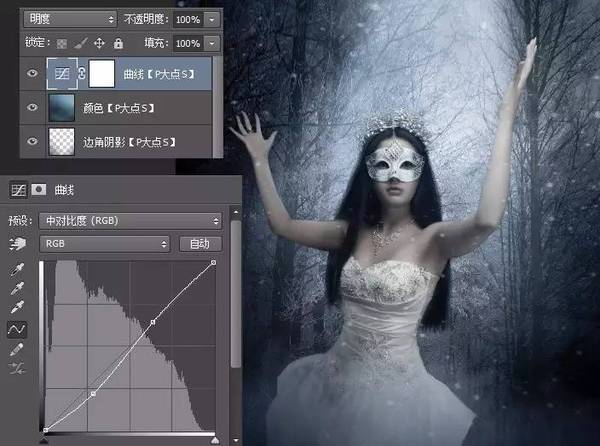
Task: Select the gray point eyedropper
Action: (x=17, y=288)
